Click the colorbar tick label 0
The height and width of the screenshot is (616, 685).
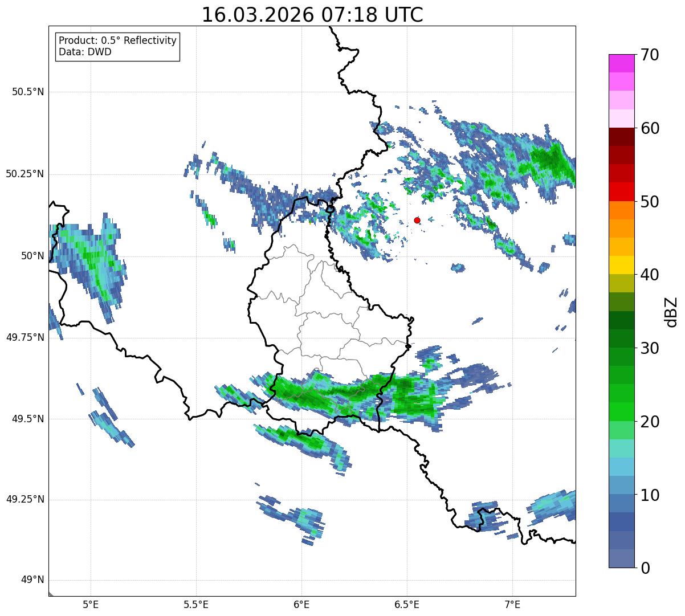coord(645,568)
